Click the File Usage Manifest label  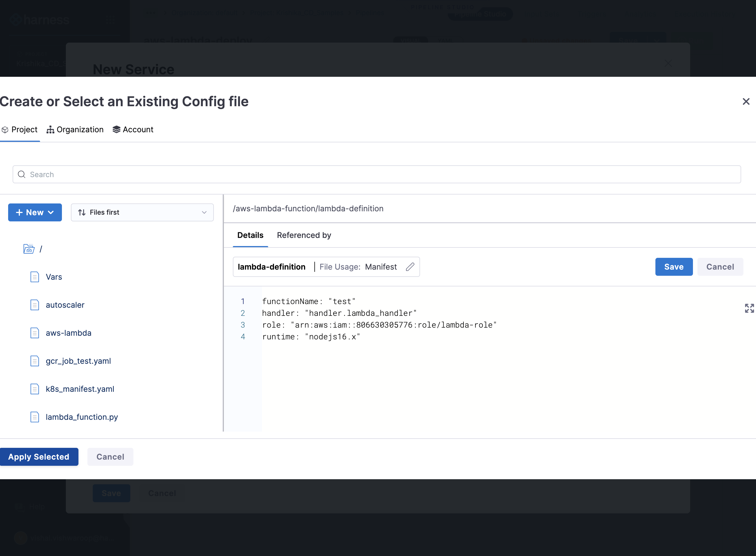tap(358, 267)
